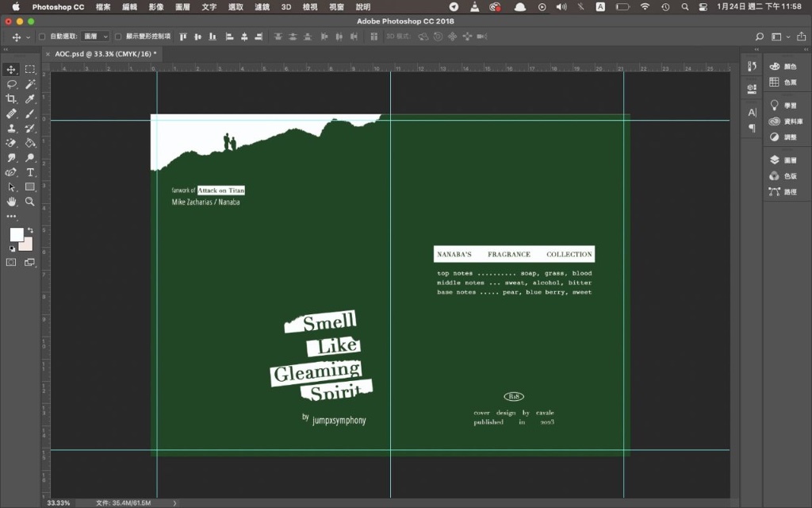Select the Rectangular Marquee tool
812x508 pixels.
click(x=30, y=70)
